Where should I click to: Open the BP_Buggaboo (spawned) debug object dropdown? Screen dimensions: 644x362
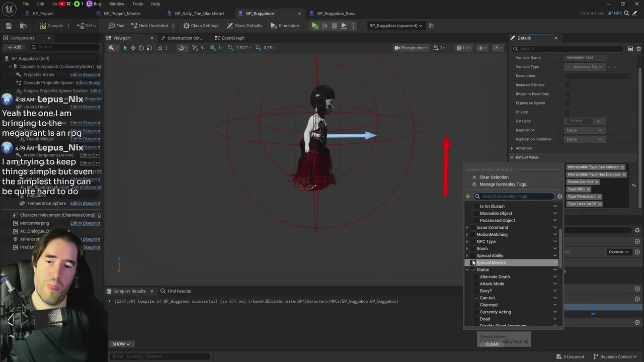396,26
